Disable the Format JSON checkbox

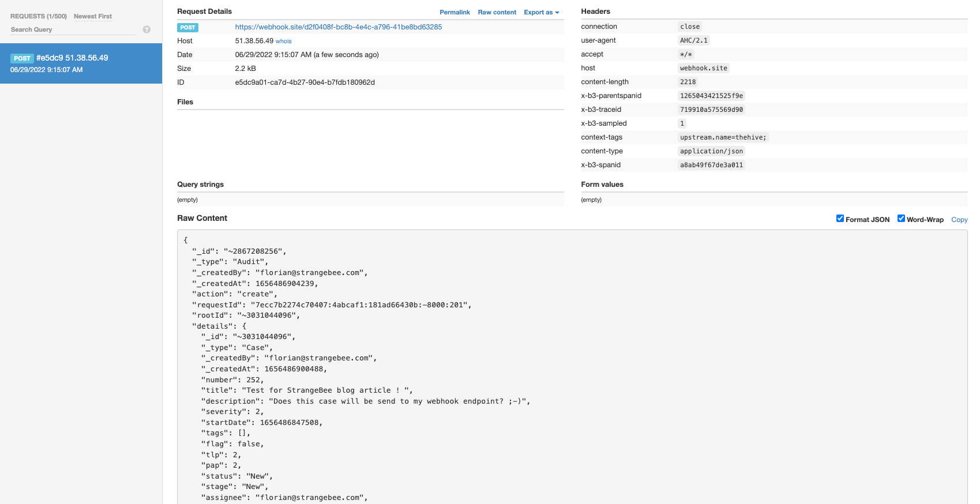pos(840,219)
